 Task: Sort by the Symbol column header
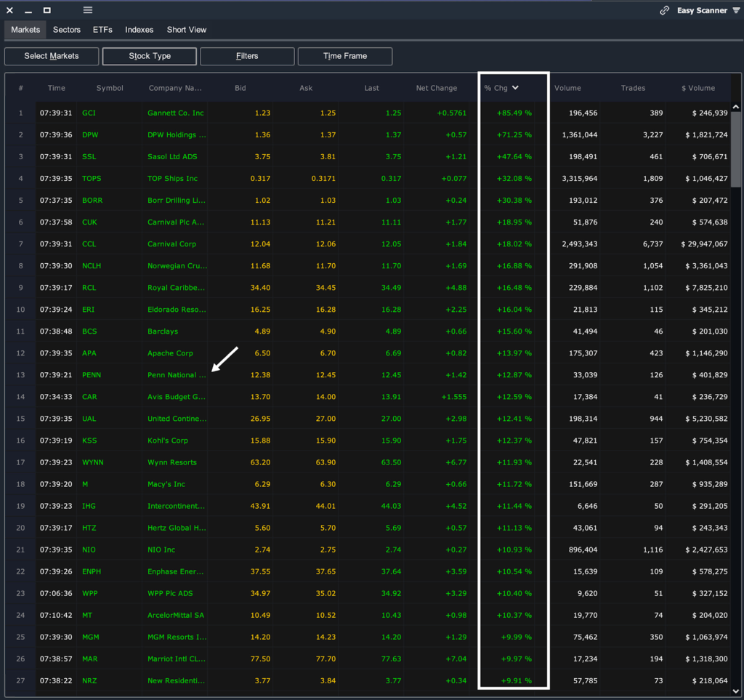(x=110, y=88)
